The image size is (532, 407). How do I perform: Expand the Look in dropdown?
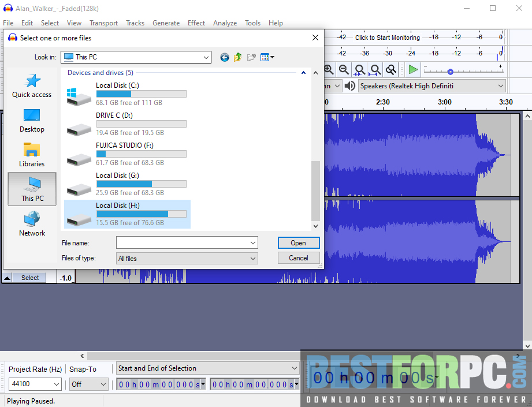[x=206, y=57]
